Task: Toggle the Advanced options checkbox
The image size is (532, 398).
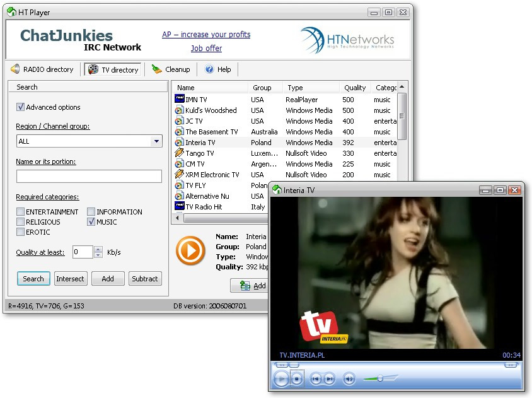Action: tap(20, 107)
